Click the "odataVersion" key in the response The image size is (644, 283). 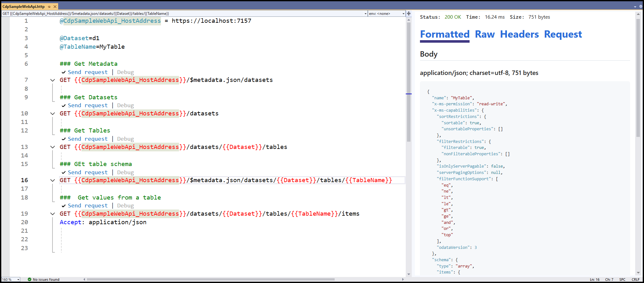click(454, 248)
